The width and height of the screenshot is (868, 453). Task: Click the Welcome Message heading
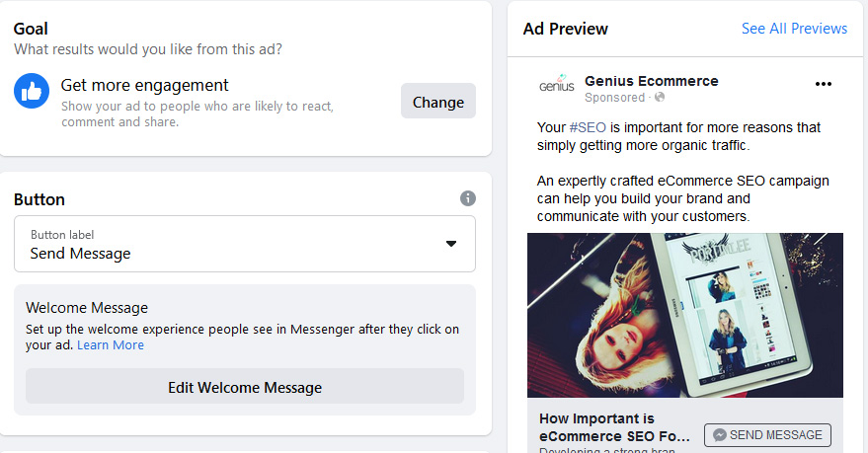click(x=87, y=308)
